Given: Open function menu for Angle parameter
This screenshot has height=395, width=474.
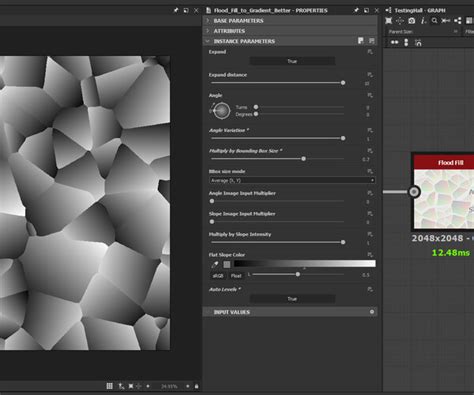Looking at the screenshot, I should click(x=370, y=95).
